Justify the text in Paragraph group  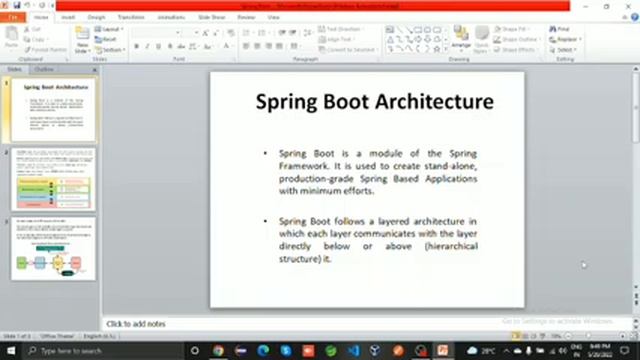[279, 46]
